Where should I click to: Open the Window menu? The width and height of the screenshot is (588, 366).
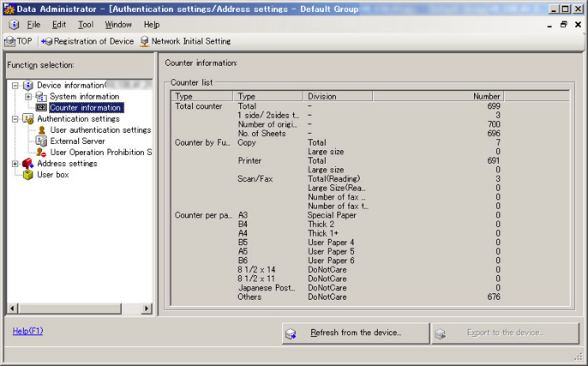(118, 25)
